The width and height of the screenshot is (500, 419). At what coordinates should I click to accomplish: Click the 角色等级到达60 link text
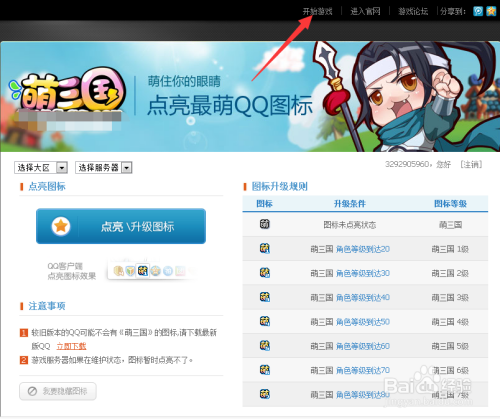point(363,346)
